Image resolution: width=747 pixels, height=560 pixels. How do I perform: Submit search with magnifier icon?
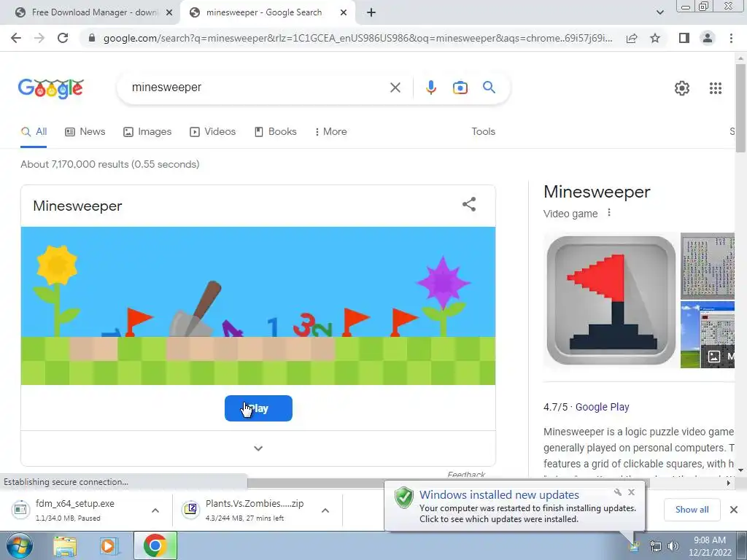[489, 87]
